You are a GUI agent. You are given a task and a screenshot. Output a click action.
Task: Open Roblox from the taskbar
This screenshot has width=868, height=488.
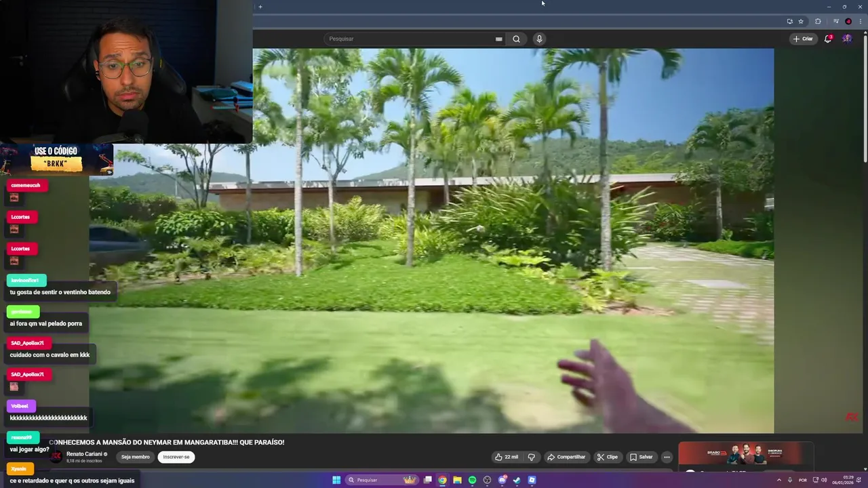(532, 480)
